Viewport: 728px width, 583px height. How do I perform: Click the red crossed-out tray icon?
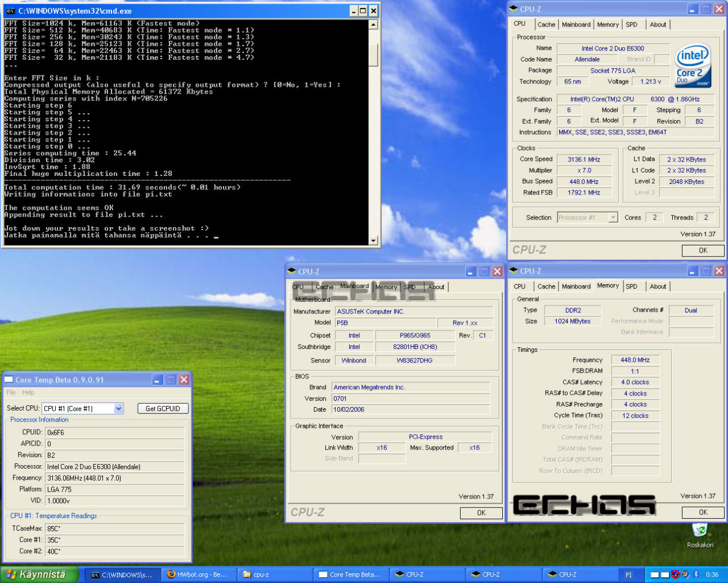(676, 574)
